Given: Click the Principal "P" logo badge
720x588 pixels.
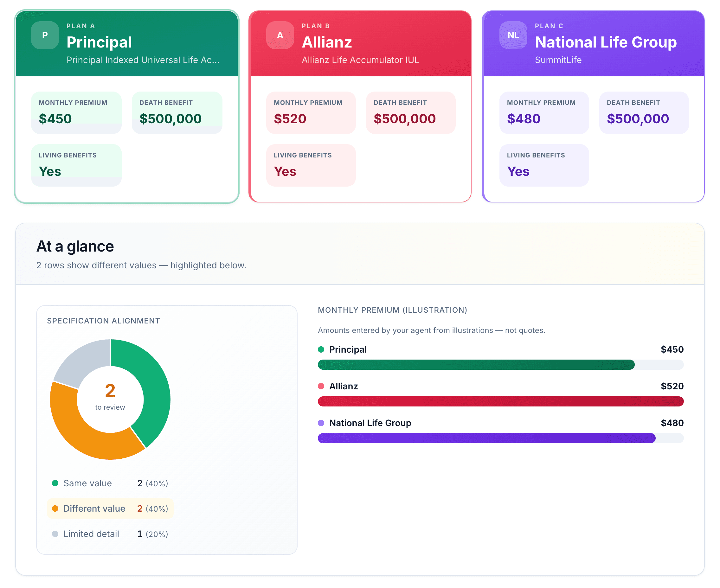Looking at the screenshot, I should click(x=45, y=35).
